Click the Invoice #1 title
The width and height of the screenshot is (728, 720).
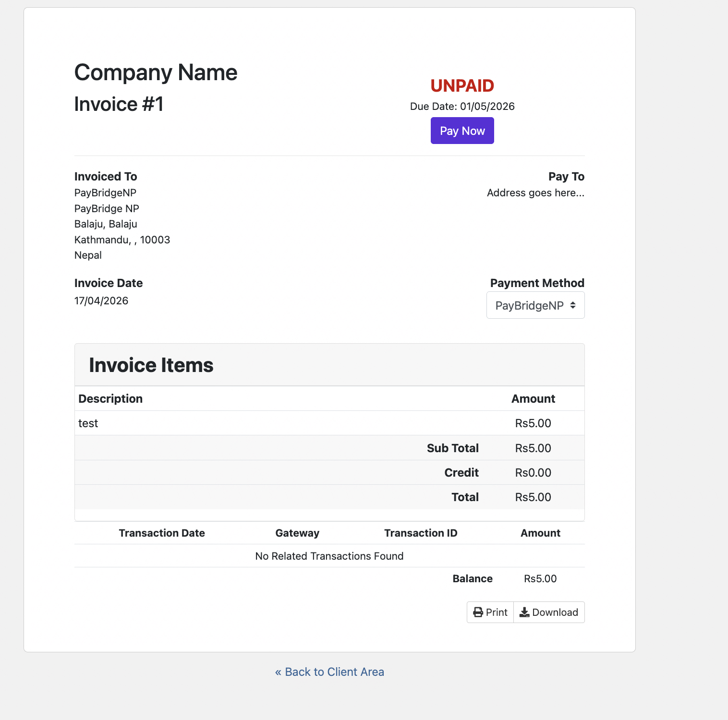click(119, 104)
